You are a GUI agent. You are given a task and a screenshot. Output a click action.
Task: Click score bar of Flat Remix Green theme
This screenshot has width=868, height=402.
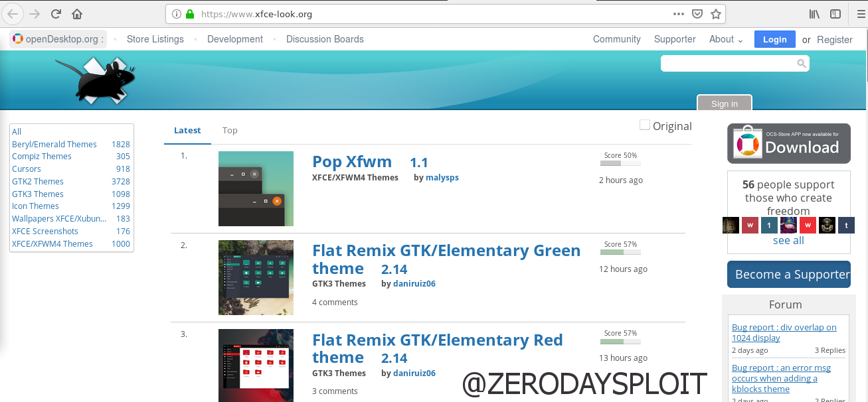coord(620,252)
